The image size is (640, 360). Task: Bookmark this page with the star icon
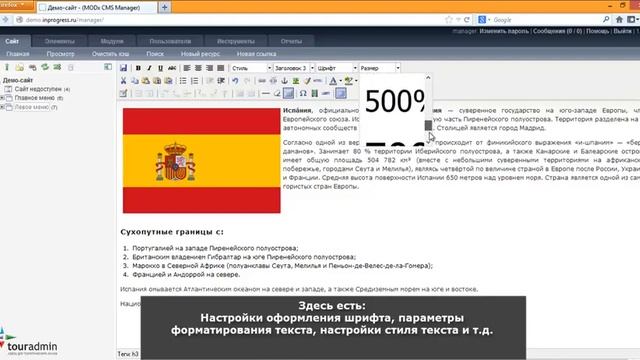click(x=449, y=20)
